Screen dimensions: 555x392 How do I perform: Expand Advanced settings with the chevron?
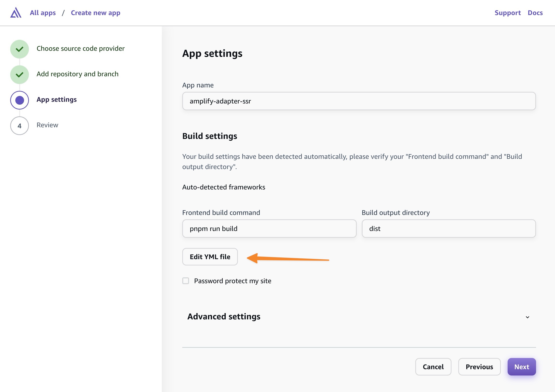coord(527,317)
